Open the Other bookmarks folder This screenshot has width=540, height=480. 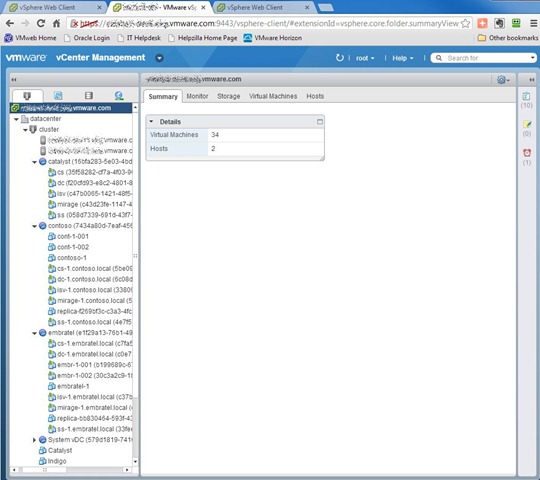tap(508, 38)
